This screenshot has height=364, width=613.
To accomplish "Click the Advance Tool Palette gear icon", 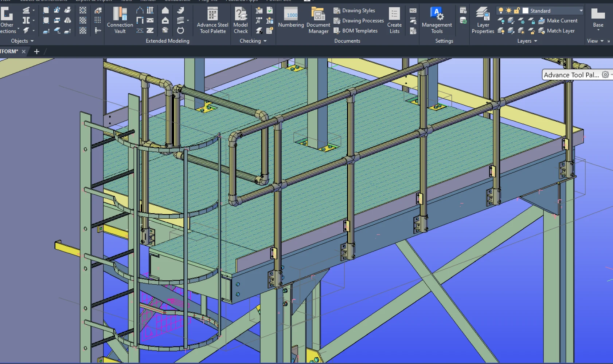I will [x=605, y=75].
